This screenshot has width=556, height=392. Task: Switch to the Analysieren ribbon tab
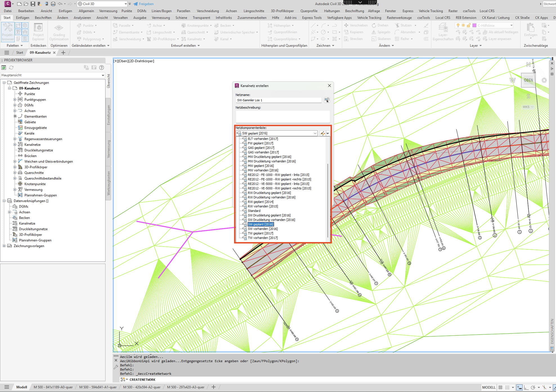[82, 18]
